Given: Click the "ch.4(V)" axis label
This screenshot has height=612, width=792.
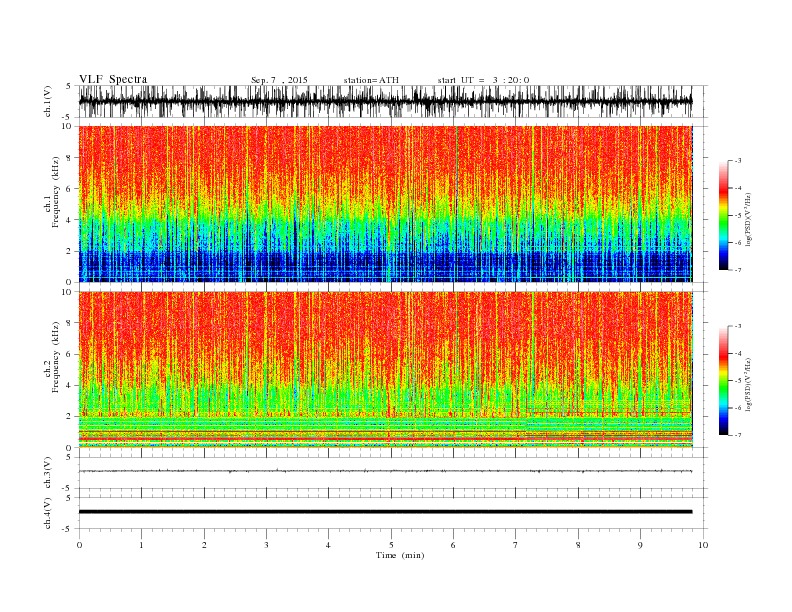Looking at the screenshot, I should coord(48,513).
